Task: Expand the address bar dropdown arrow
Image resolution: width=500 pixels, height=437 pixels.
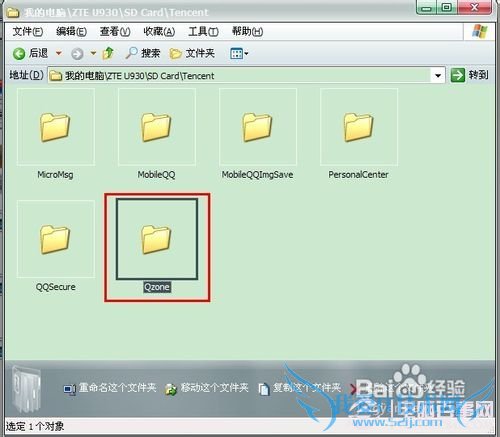Action: (438, 76)
